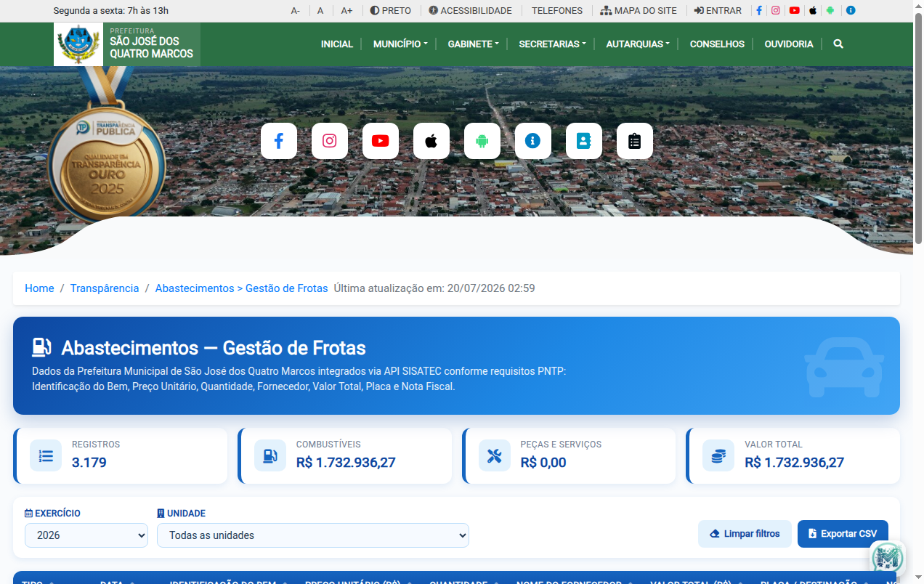924x584 pixels.
Task: Open the Unidade Todas as unidades dropdown
Action: click(x=313, y=535)
